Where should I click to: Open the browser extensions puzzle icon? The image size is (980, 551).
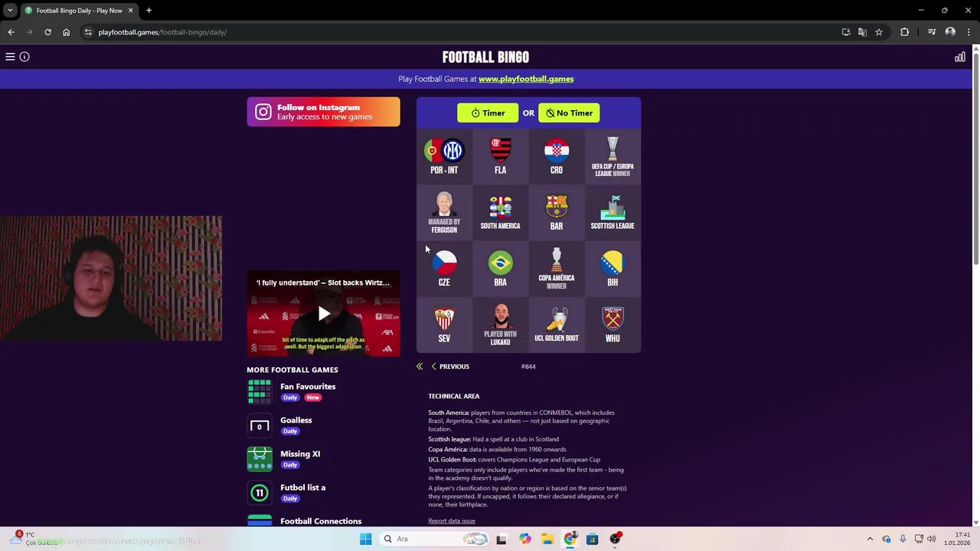905,32
